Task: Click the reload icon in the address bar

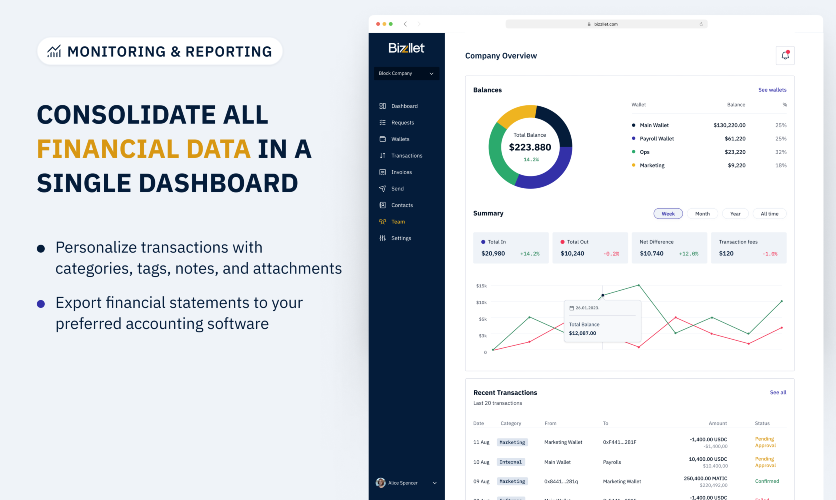Action: pyautogui.click(x=701, y=24)
